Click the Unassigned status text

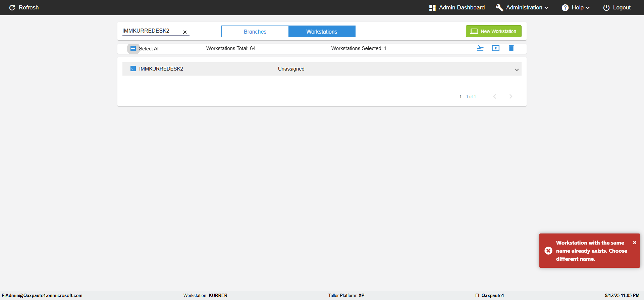[291, 69]
